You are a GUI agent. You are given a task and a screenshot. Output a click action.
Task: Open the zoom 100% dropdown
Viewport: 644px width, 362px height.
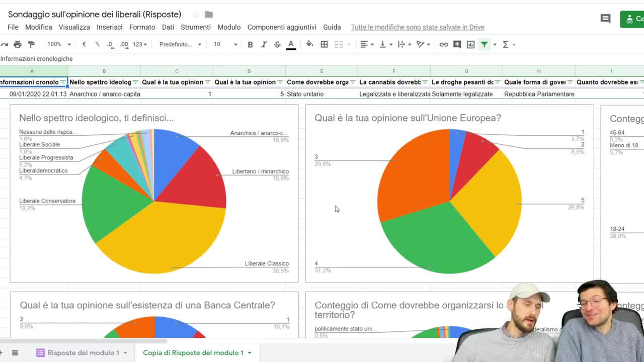pyautogui.click(x=59, y=44)
